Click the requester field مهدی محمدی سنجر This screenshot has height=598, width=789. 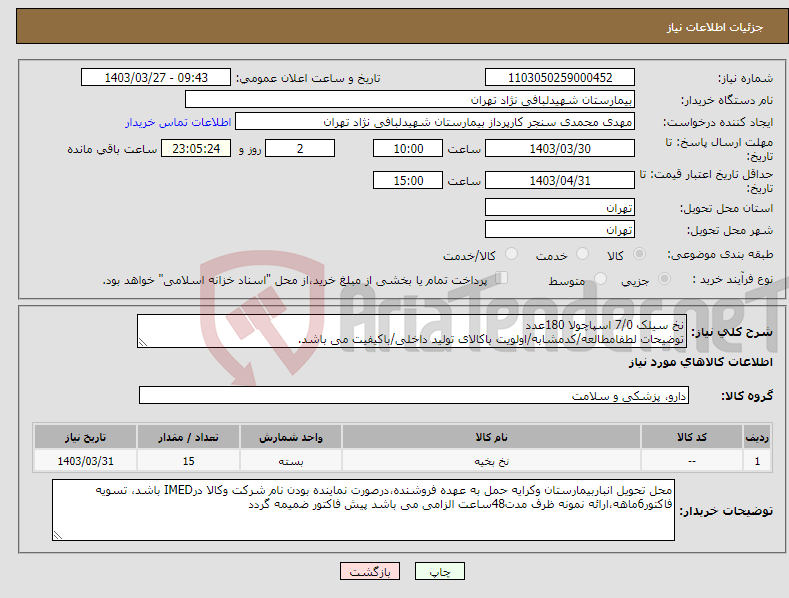[x=435, y=122]
